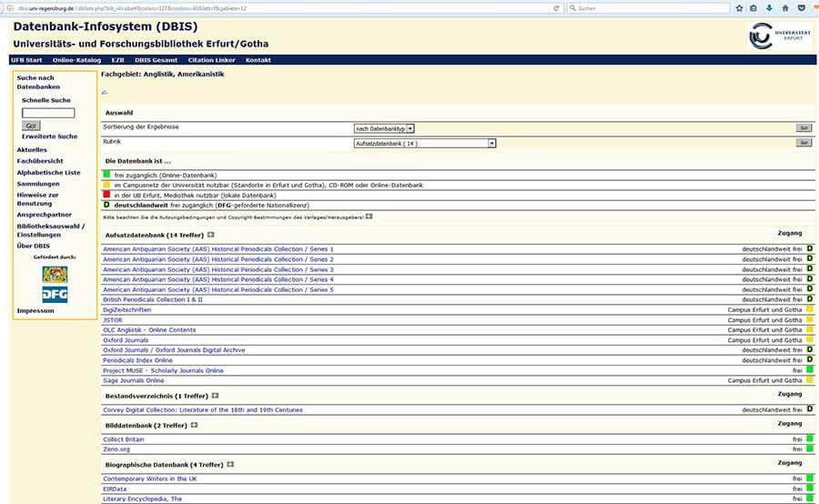Open JSTOR database link
This screenshot has height=504, width=819.
[112, 320]
